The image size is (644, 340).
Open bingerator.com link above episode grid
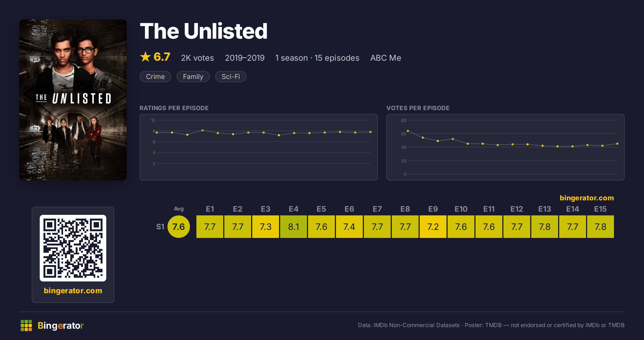(x=587, y=198)
